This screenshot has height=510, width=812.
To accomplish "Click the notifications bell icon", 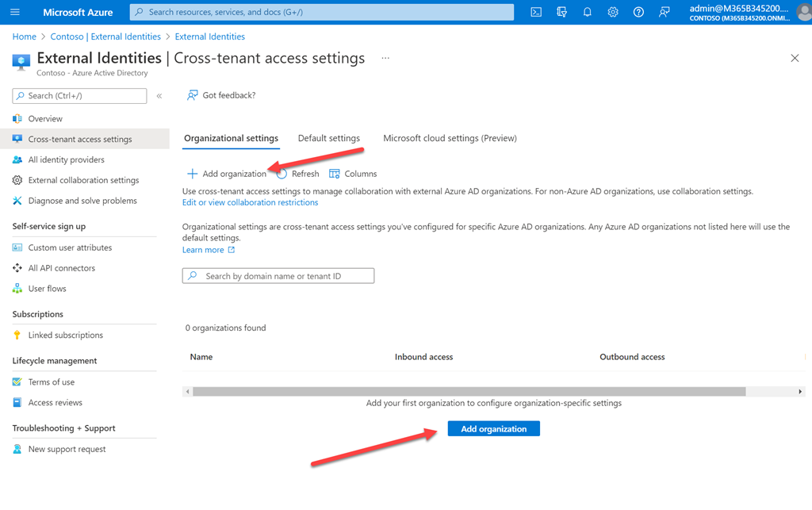I will (x=588, y=12).
